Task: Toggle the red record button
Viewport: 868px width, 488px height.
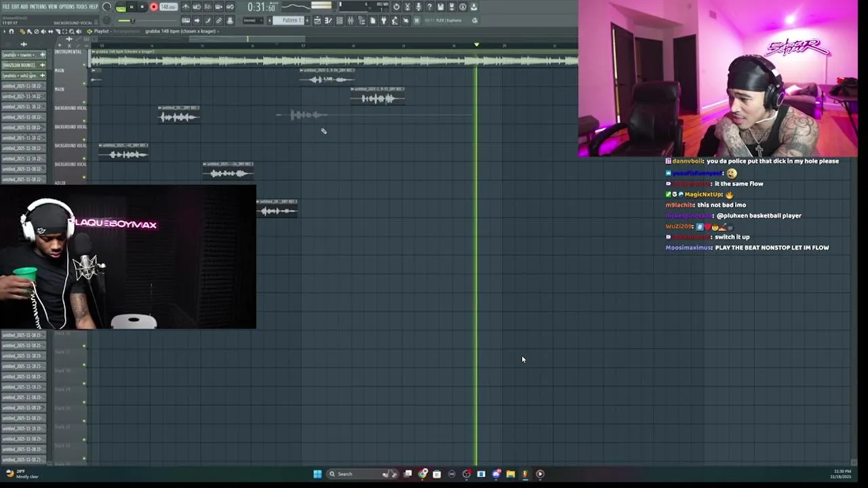Action: pyautogui.click(x=154, y=7)
